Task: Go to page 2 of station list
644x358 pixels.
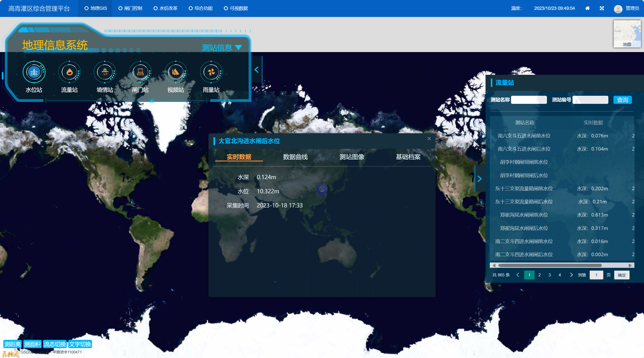Action: (539, 275)
